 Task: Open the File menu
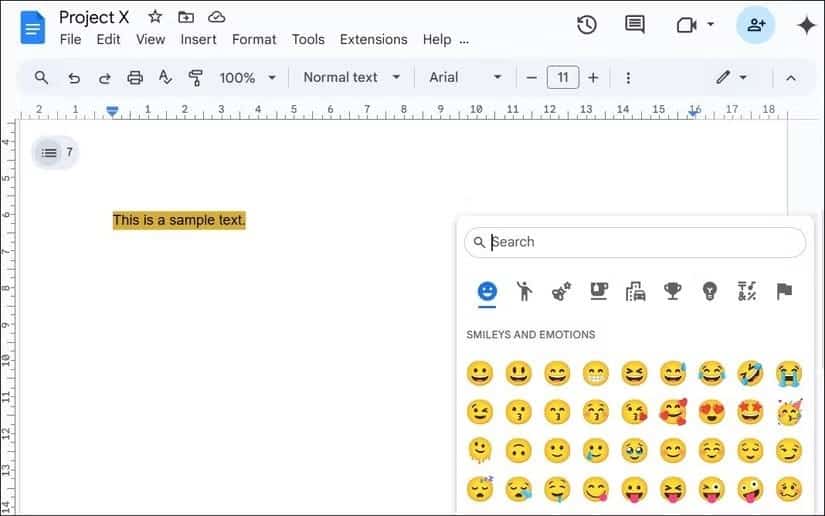71,39
